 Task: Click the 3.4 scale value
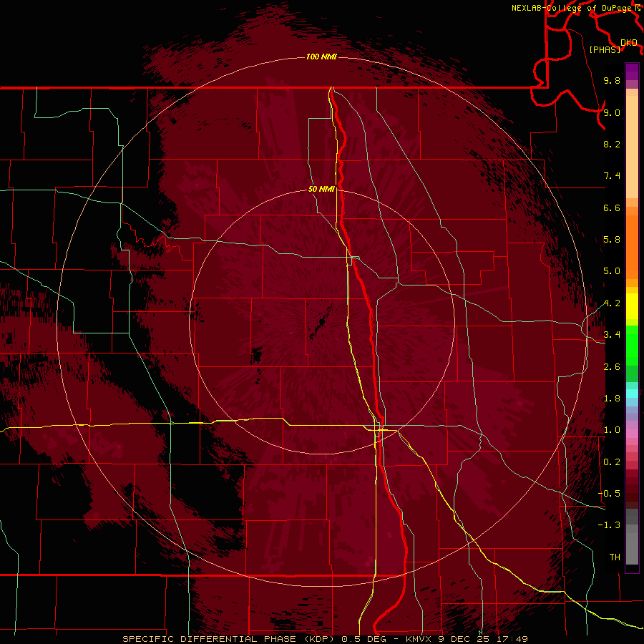(612, 335)
